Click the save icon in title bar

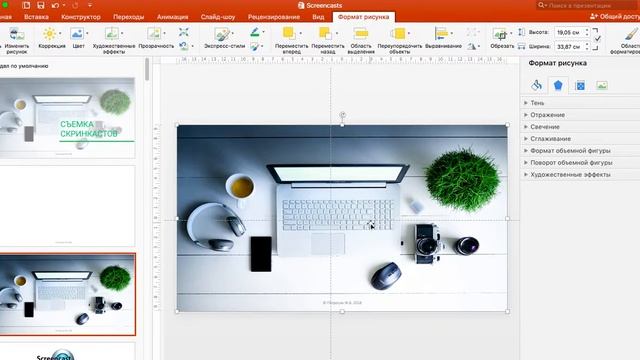click(41, 5)
